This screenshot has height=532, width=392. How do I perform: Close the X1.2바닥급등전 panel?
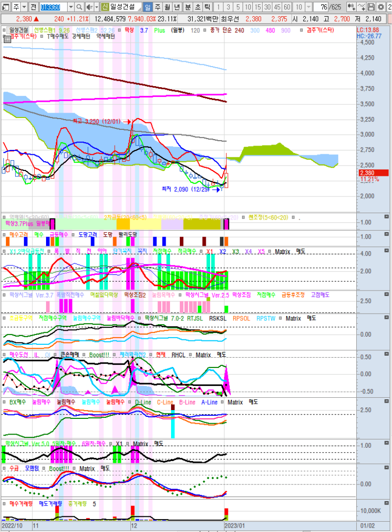(387, 250)
